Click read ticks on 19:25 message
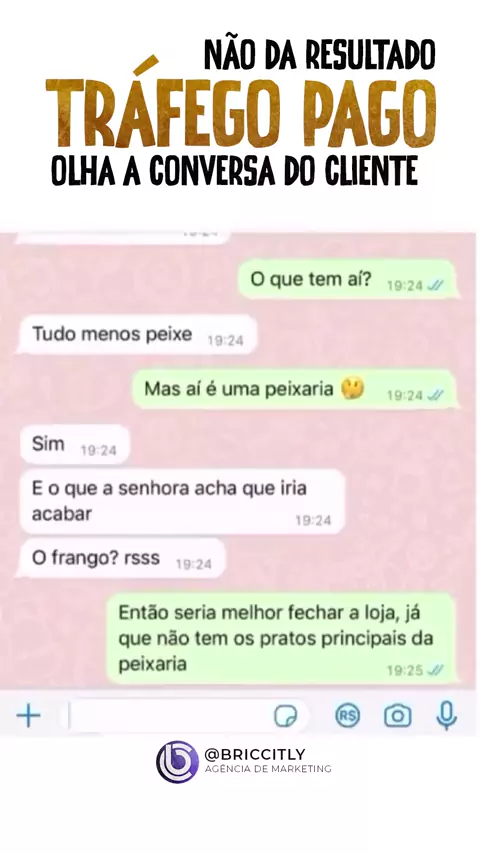The height and width of the screenshot is (854, 480). [436, 670]
